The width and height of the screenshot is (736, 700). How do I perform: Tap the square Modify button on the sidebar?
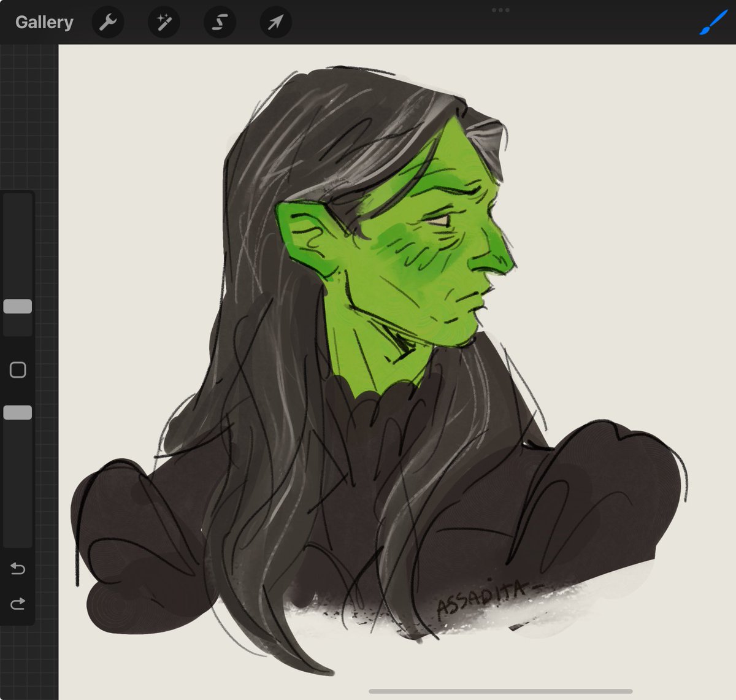(x=18, y=368)
